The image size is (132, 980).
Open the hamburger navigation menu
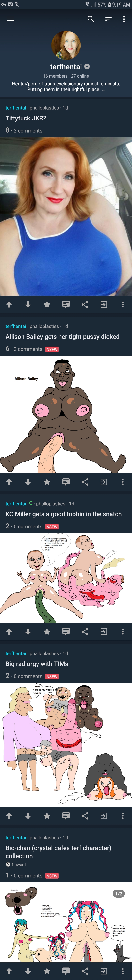[10, 19]
